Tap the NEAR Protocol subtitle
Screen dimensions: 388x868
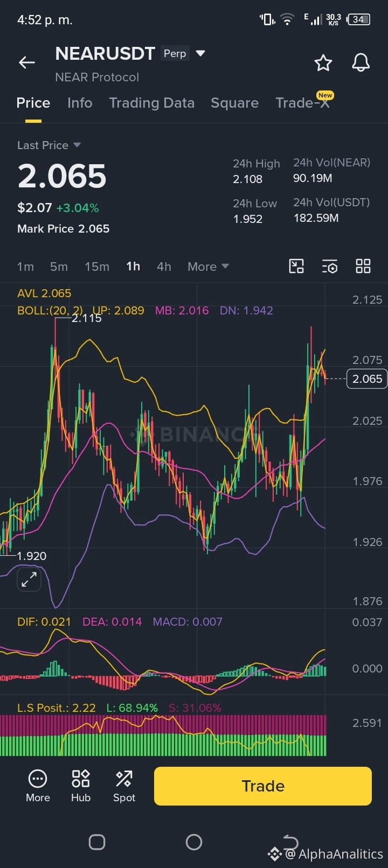point(97,77)
